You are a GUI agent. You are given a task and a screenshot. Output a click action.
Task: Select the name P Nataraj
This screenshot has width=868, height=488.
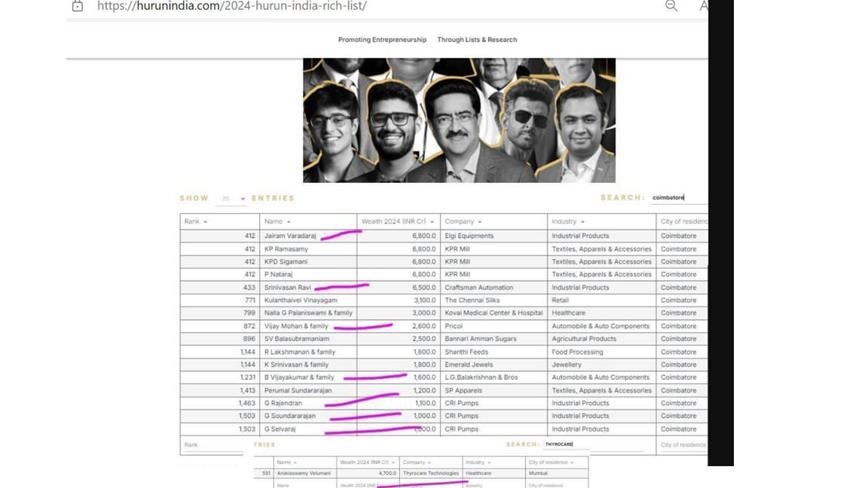(278, 274)
